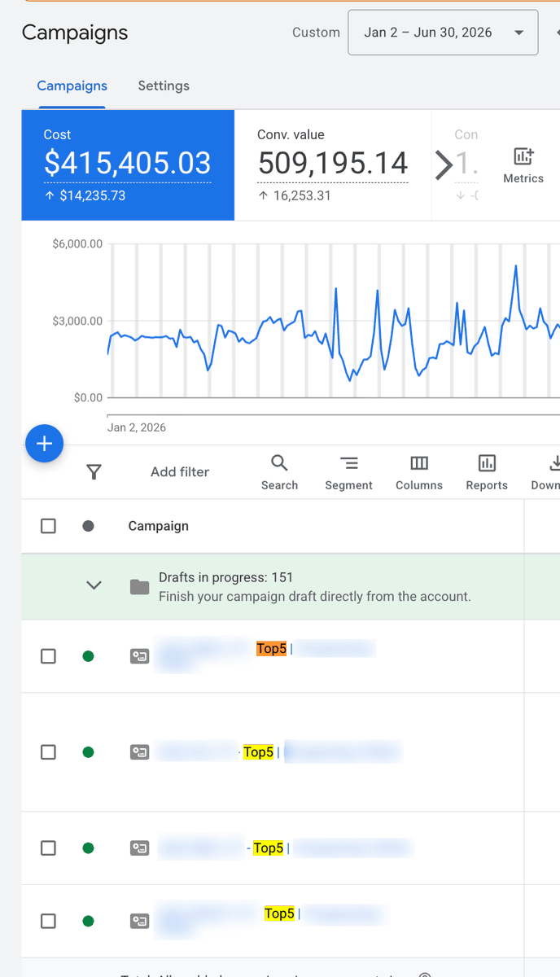Screen dimensions: 560x977
Task: Sort by the Campaign column header
Action: pyautogui.click(x=159, y=526)
